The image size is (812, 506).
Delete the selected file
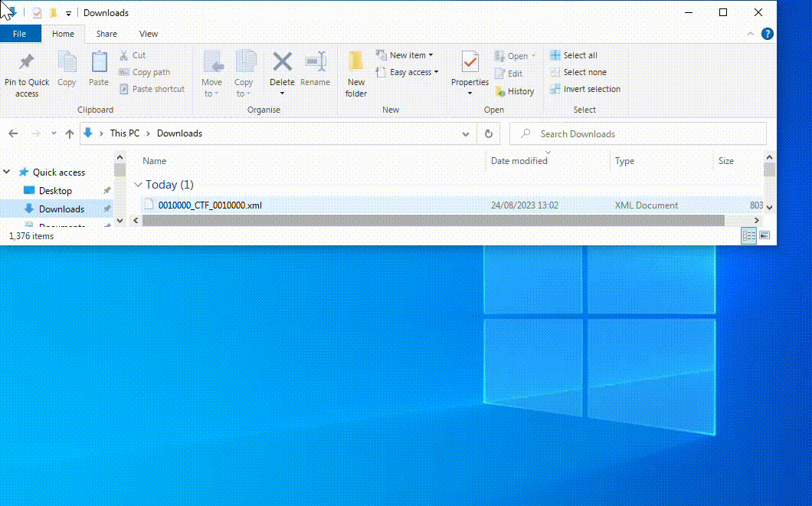click(282, 68)
